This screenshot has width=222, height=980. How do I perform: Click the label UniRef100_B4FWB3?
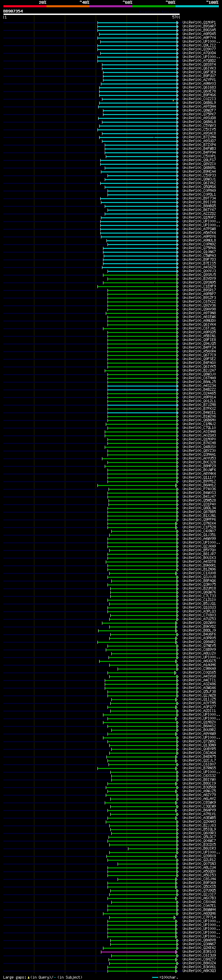click(x=199, y=148)
